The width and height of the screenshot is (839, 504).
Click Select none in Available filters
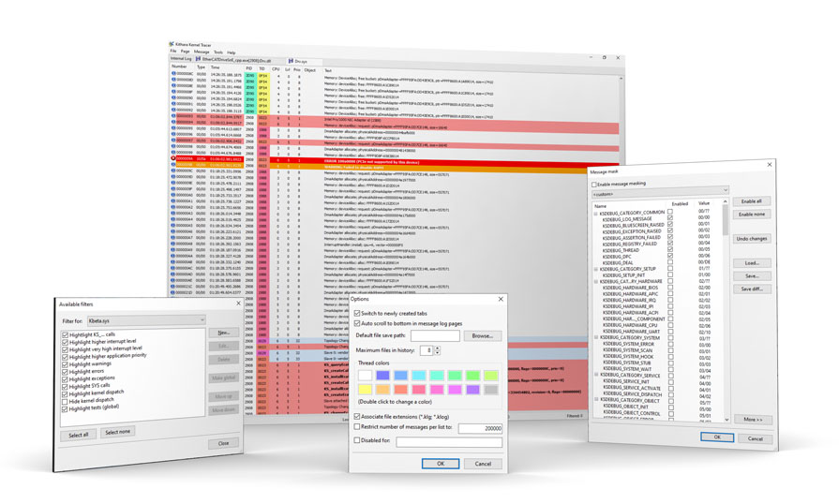click(x=117, y=432)
